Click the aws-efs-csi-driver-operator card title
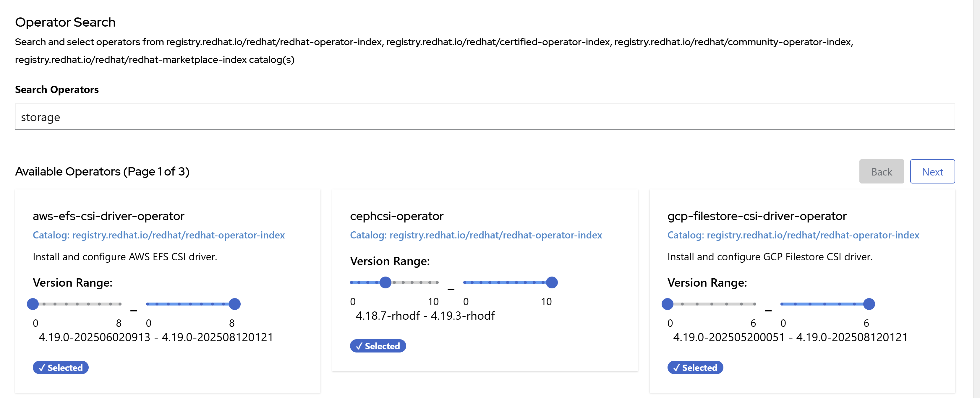 [108, 216]
